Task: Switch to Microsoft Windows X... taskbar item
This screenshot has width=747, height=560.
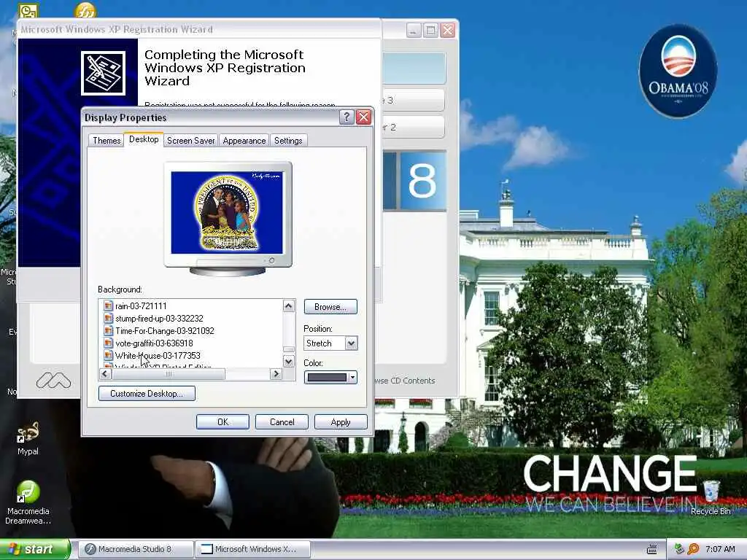Action: point(253,549)
